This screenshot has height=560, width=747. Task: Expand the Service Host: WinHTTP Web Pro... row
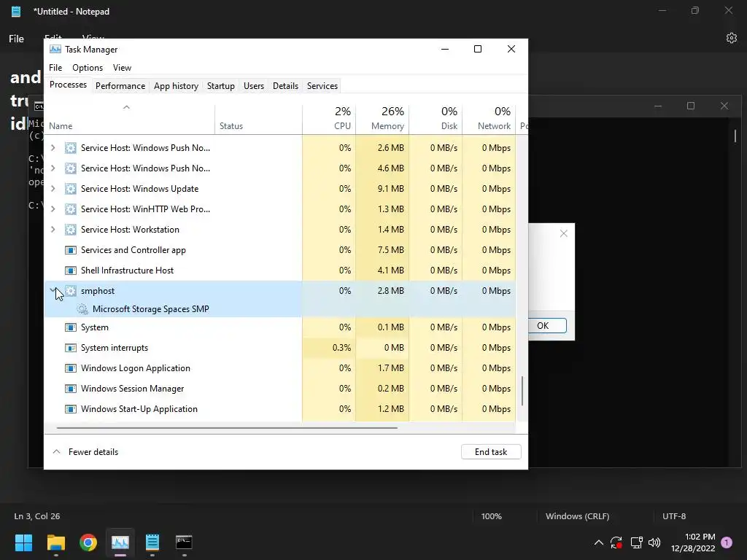[x=53, y=209]
